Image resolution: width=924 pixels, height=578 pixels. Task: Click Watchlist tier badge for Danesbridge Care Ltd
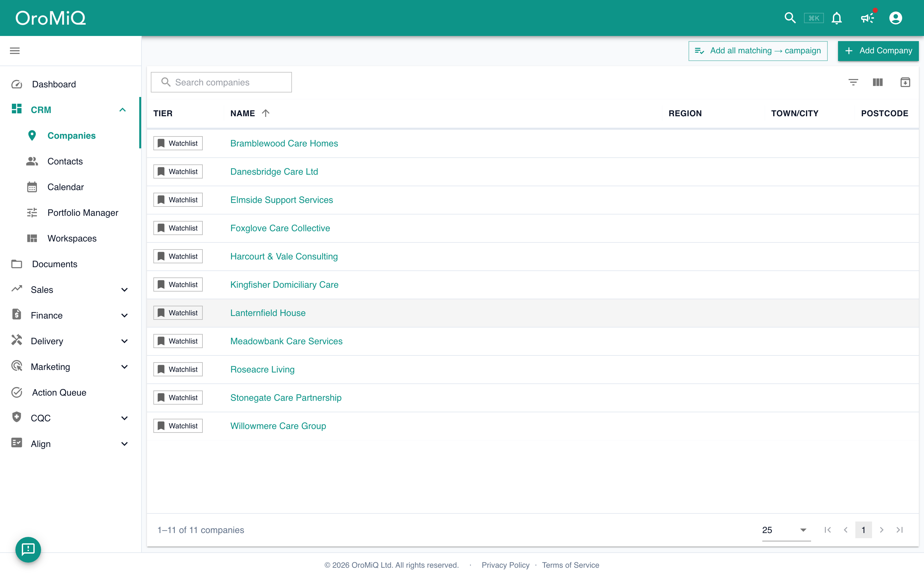coord(178,172)
